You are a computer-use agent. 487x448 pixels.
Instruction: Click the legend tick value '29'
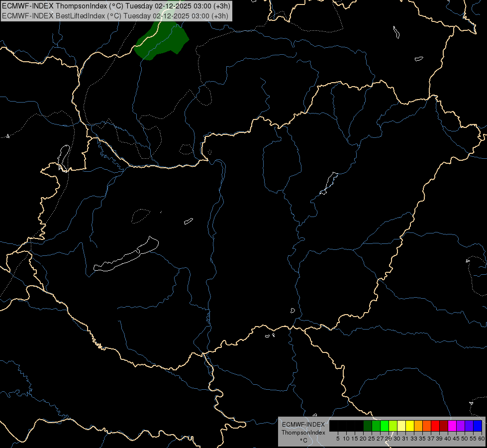click(388, 439)
